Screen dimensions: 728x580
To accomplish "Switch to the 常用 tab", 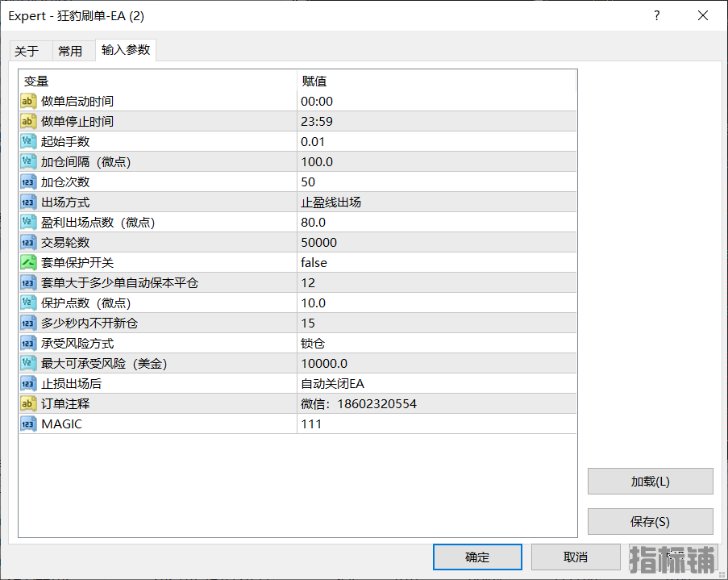I will click(x=70, y=51).
